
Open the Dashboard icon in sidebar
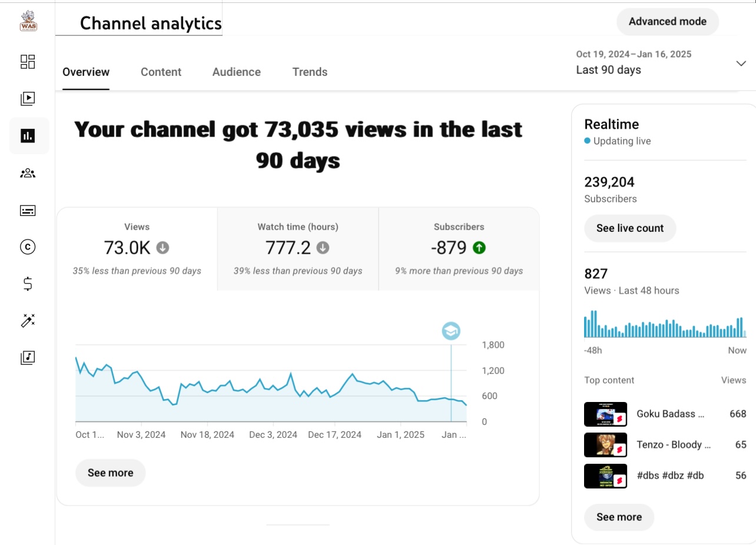click(x=28, y=62)
